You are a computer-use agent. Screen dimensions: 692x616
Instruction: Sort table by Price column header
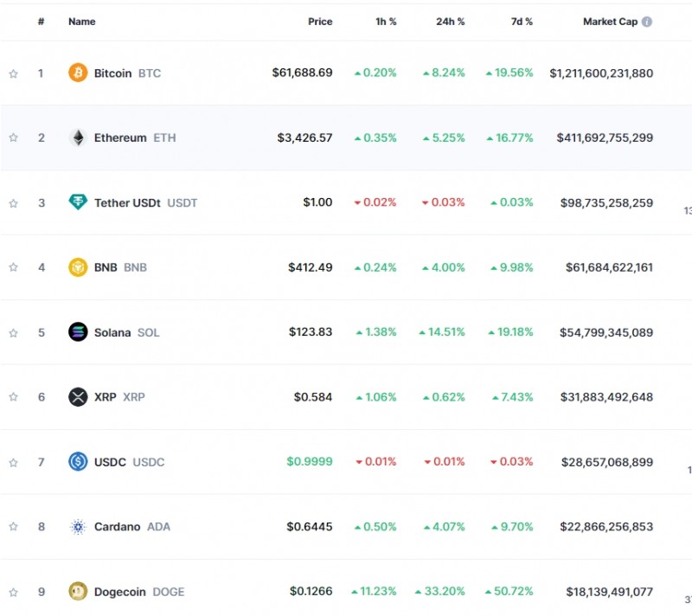(x=320, y=22)
